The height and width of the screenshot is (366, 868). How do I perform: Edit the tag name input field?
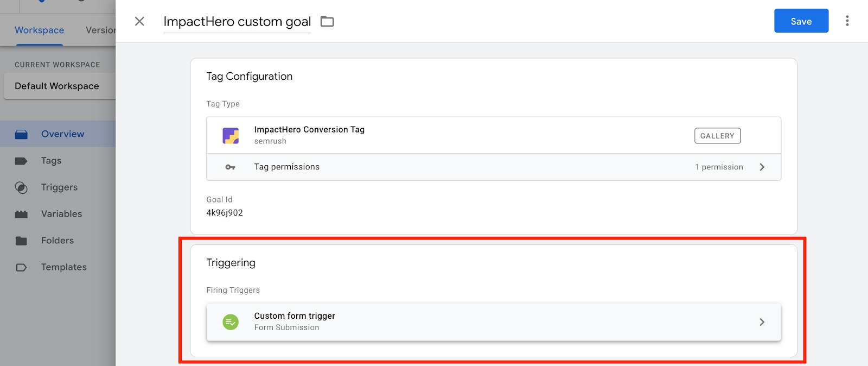point(237,22)
